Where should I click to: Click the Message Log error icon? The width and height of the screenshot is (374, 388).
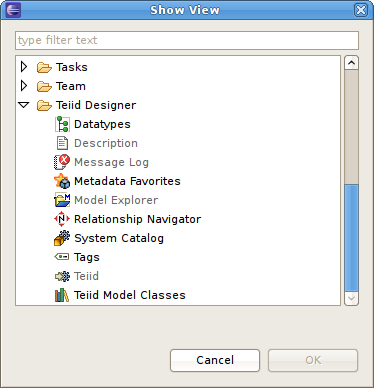coord(62,162)
